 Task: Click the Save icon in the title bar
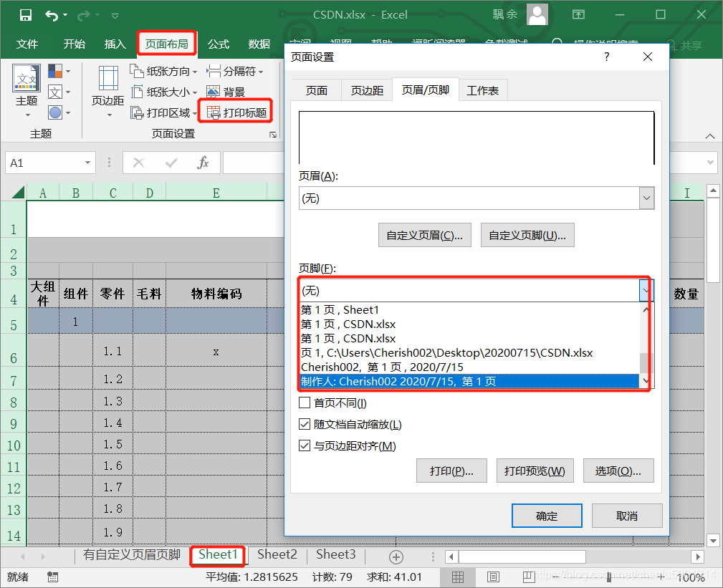tap(26, 15)
